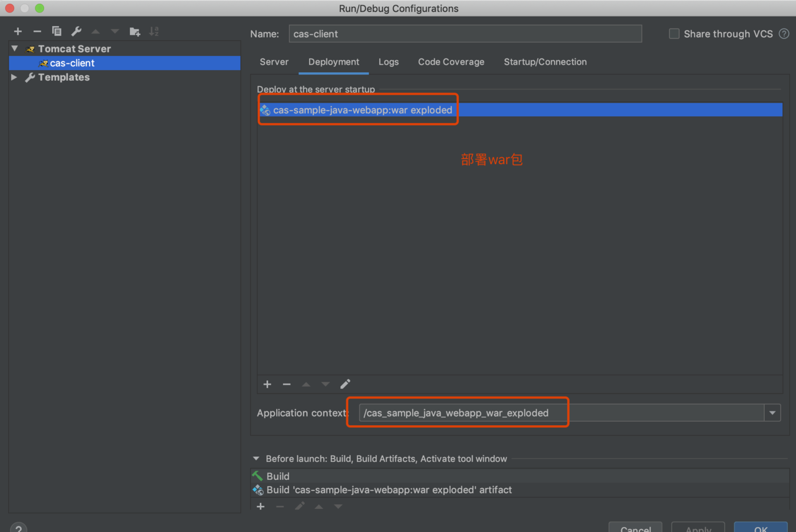Remove selected configuration with minus icon
This screenshot has height=532, width=796.
(37, 31)
